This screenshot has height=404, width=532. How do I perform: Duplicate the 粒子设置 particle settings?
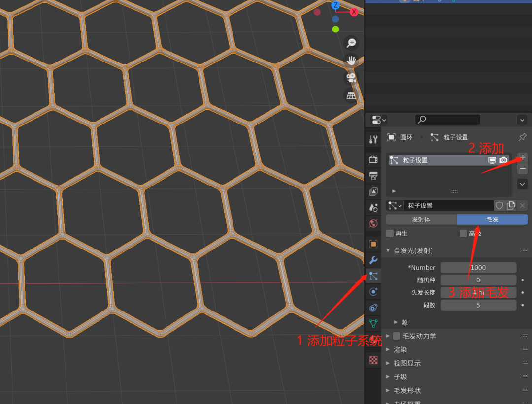coord(511,205)
